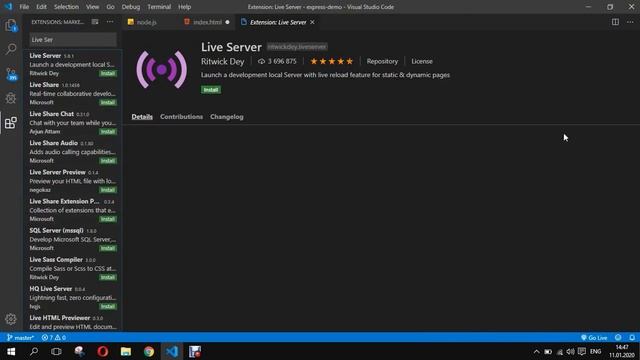Install SQL Server (mssql) from the list
640x360 pixels.
pyautogui.click(x=108, y=248)
